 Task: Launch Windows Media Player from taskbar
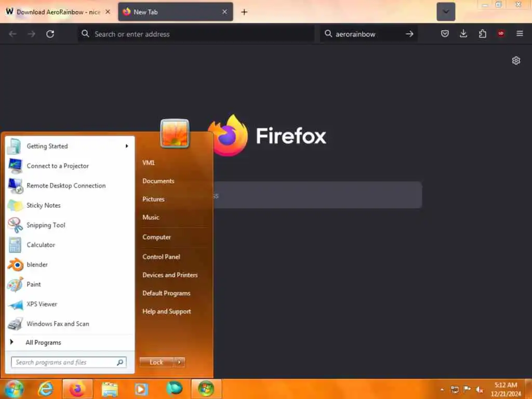click(141, 389)
